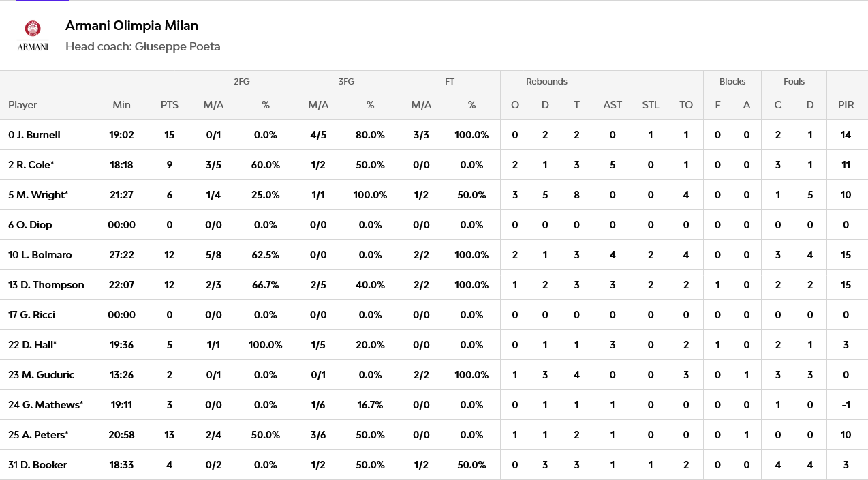
Task: Click the PTS column header
Action: [x=170, y=105]
